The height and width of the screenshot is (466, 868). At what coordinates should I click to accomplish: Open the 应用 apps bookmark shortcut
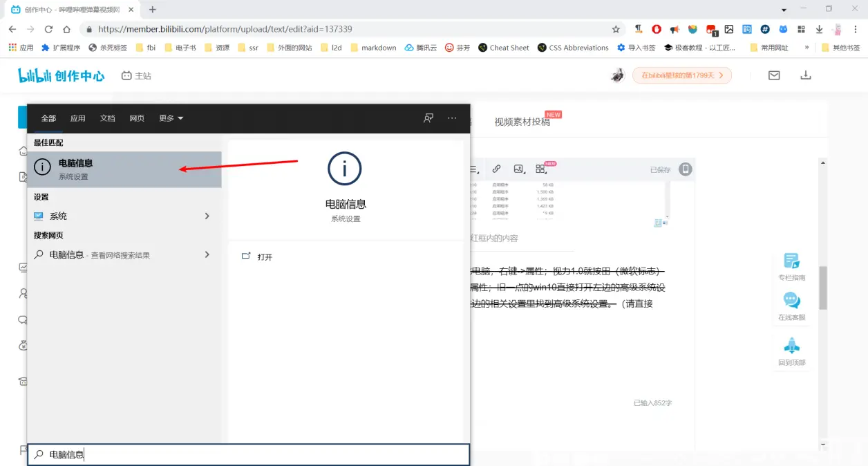(x=21, y=48)
